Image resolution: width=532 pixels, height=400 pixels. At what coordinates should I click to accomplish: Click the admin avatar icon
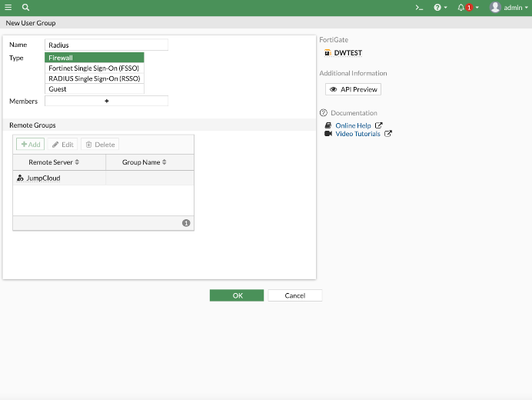pos(495,7)
